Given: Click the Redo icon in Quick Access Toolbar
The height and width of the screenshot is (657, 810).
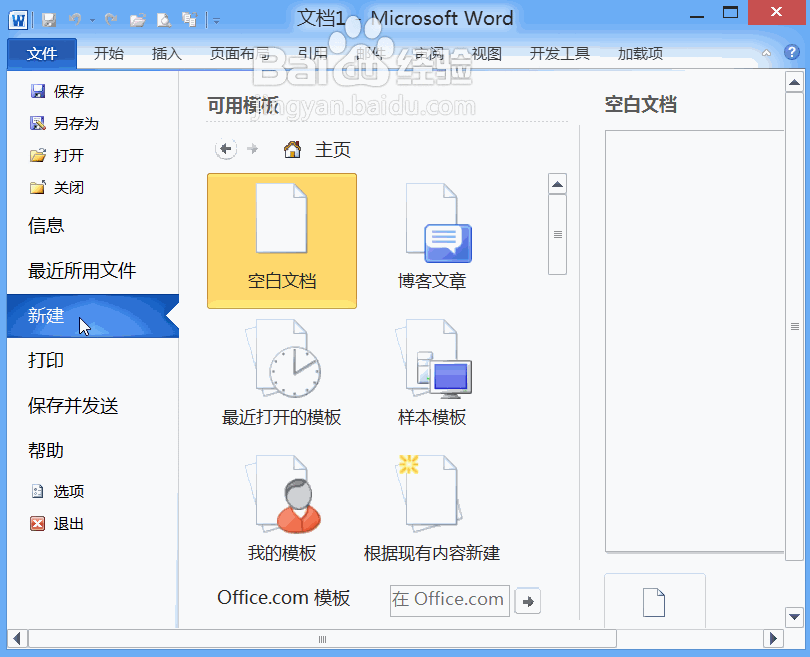Looking at the screenshot, I should (x=111, y=20).
